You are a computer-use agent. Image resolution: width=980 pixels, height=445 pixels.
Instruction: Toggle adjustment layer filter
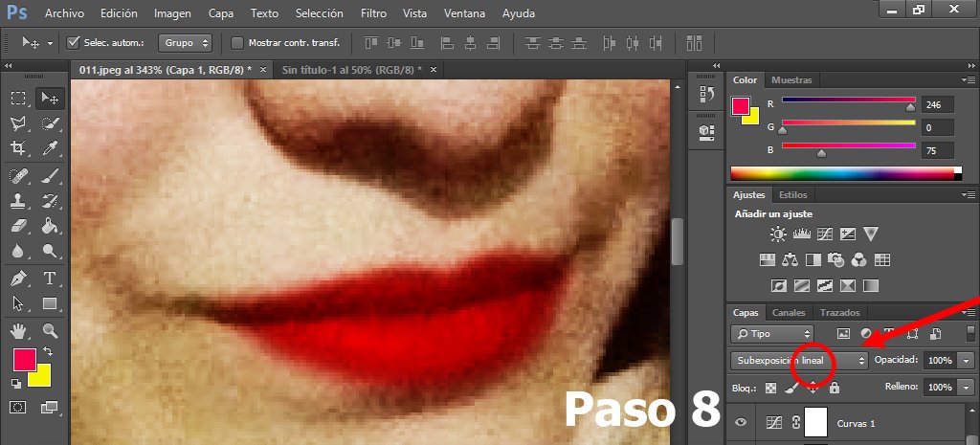[x=865, y=334]
